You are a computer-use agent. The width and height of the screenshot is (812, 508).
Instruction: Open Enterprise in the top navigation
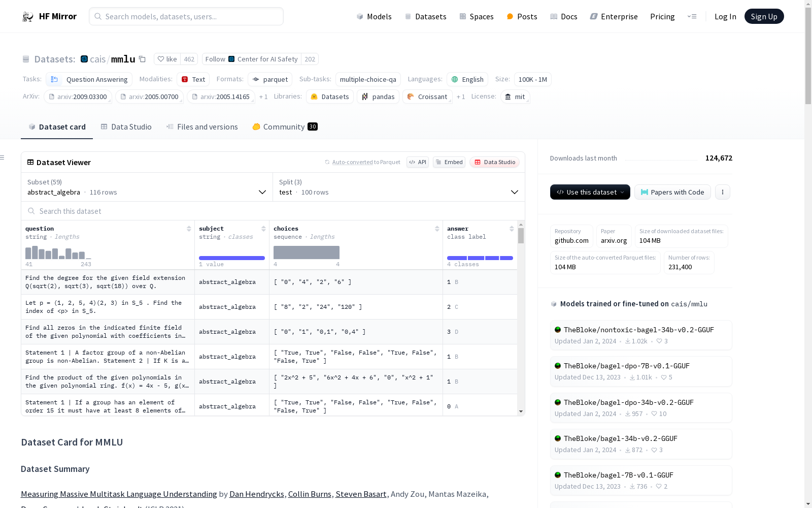click(x=614, y=16)
